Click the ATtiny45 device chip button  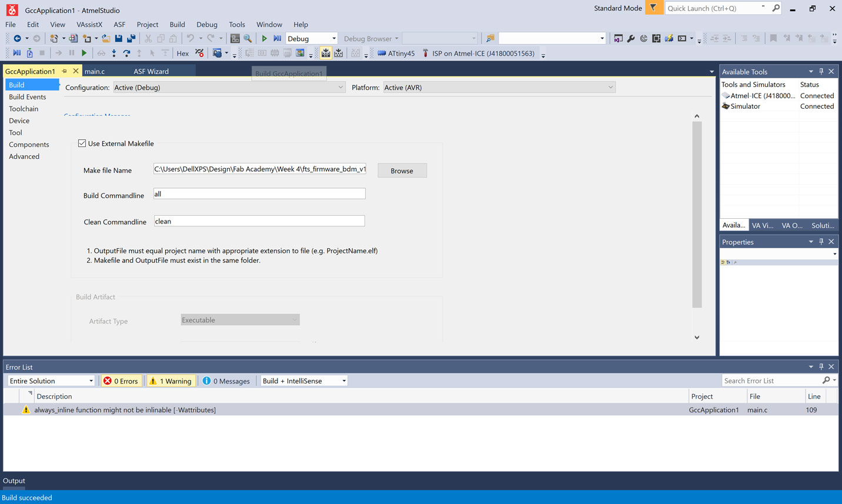[396, 54]
